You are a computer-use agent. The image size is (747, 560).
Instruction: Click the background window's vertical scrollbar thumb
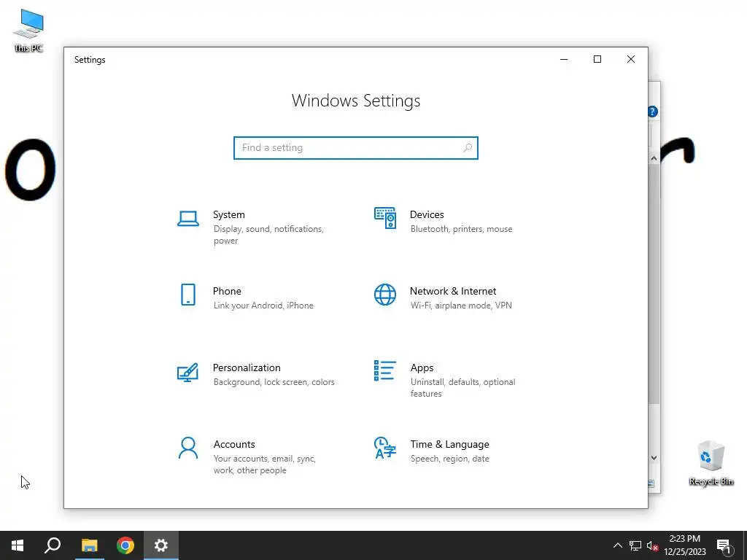(654, 285)
